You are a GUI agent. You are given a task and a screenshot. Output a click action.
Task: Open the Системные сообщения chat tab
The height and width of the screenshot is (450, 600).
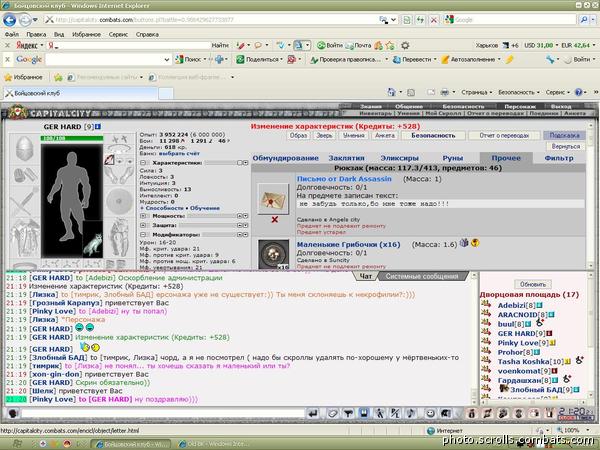(422, 276)
